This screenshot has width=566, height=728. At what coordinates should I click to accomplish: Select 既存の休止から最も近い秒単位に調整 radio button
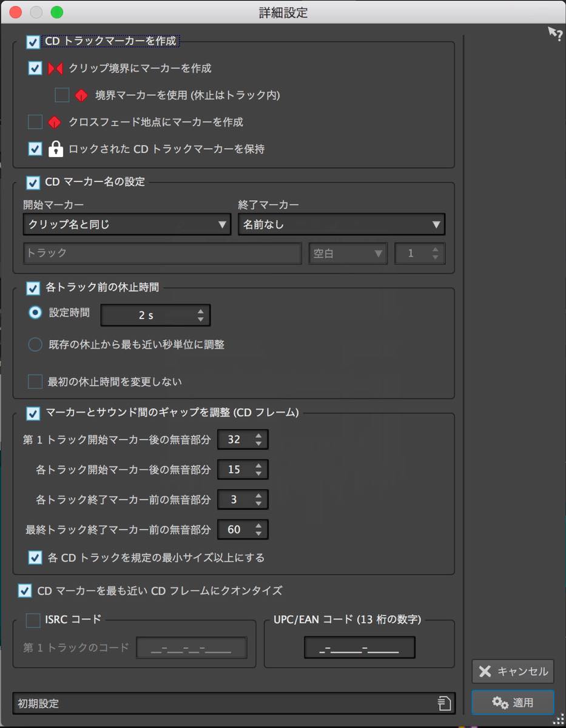point(35,345)
